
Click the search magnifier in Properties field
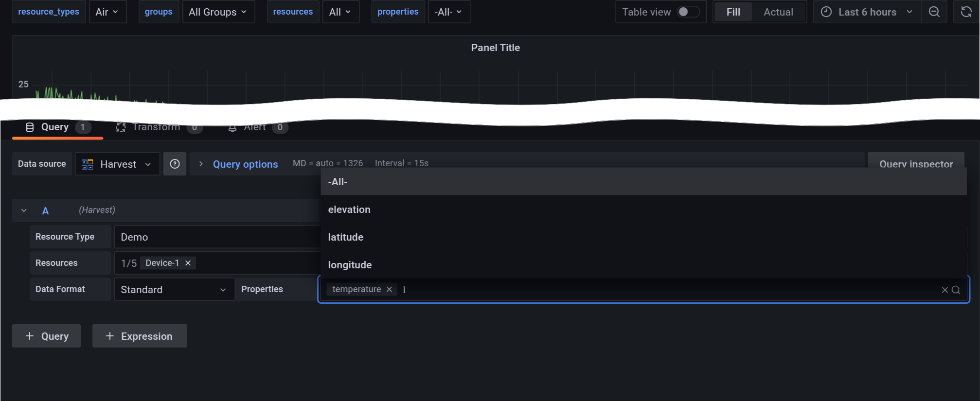(956, 290)
